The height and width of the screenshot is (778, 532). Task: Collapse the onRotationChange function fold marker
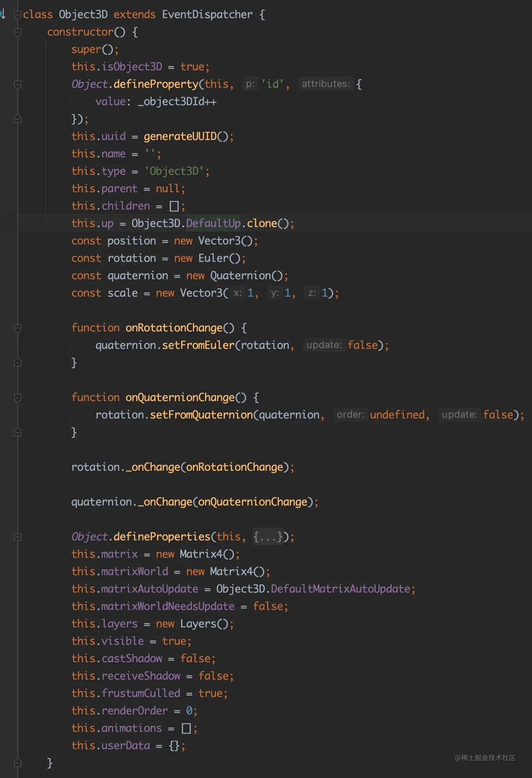[17, 328]
